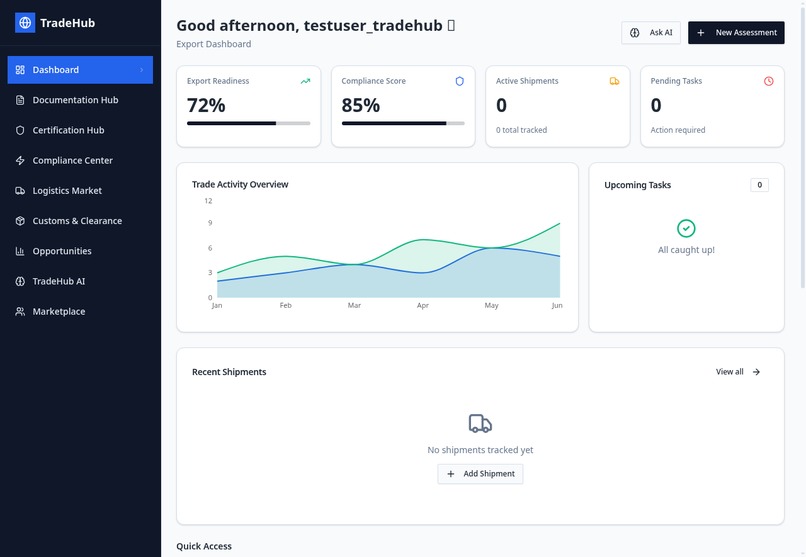The height and width of the screenshot is (557, 806).
Task: Click the 'Action required' text
Action: [677, 131]
